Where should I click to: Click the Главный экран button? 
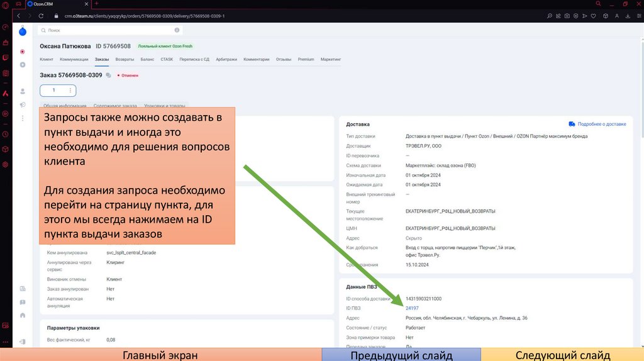pyautogui.click(x=160, y=355)
